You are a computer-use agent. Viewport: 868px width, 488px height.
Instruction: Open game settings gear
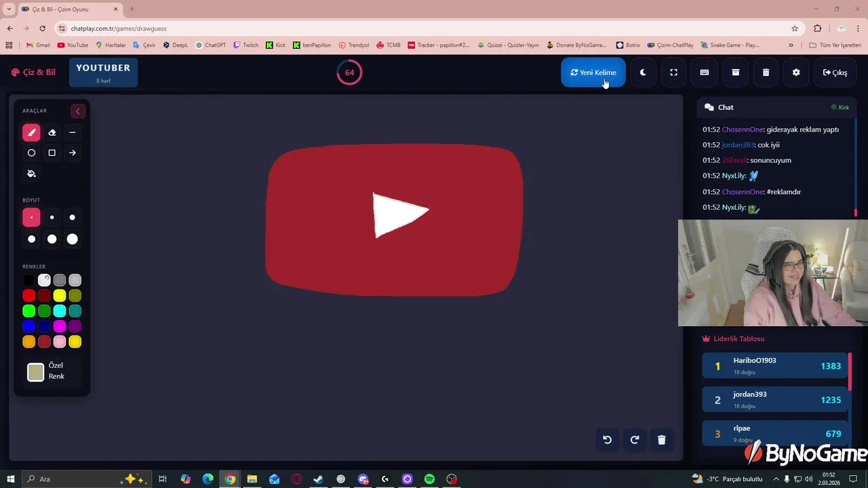796,73
